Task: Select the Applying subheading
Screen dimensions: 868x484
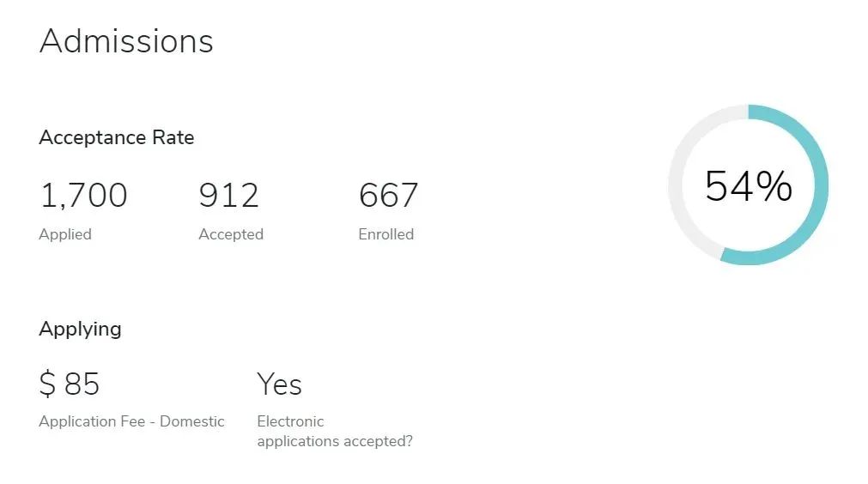Action: click(80, 330)
